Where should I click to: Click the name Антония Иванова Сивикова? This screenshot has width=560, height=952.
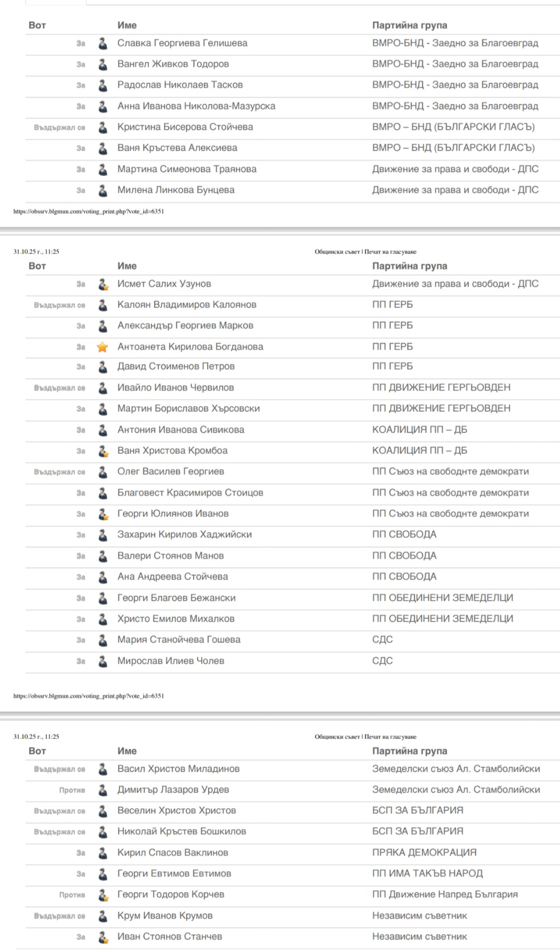point(181,430)
